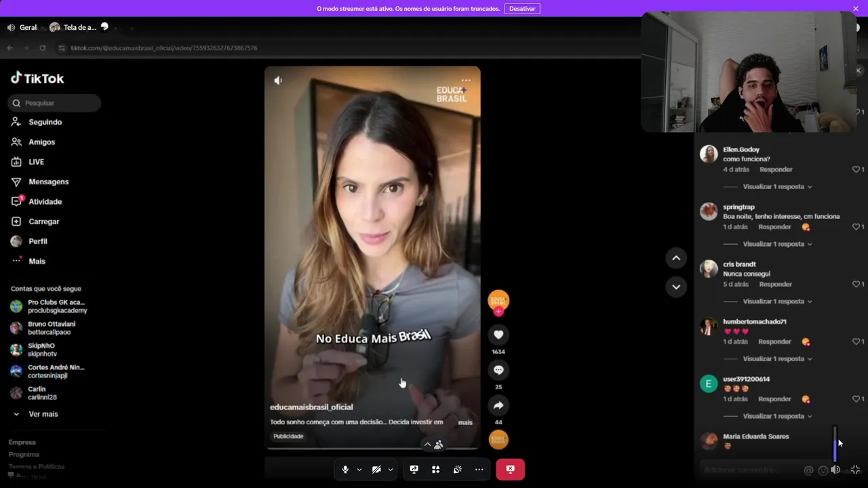Toggle the TikTok video sound icon
Image resolution: width=868 pixels, height=488 pixels.
(x=278, y=80)
